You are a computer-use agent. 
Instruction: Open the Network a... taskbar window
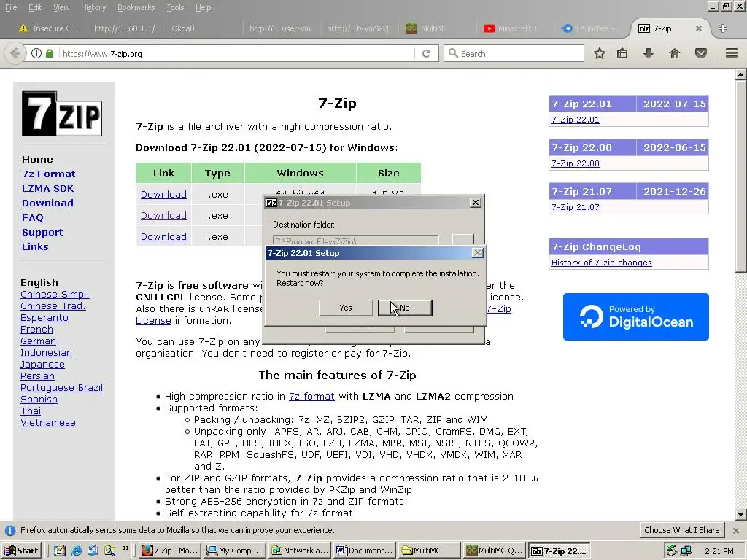[x=300, y=551]
